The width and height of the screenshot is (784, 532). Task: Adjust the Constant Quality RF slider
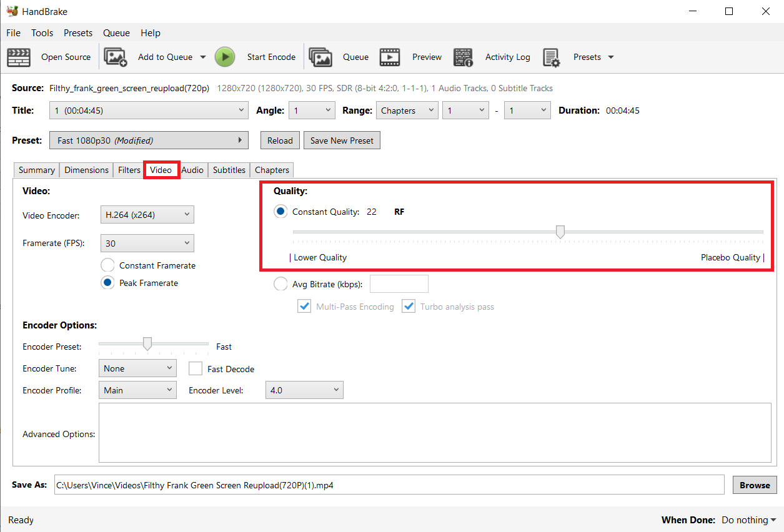click(560, 232)
